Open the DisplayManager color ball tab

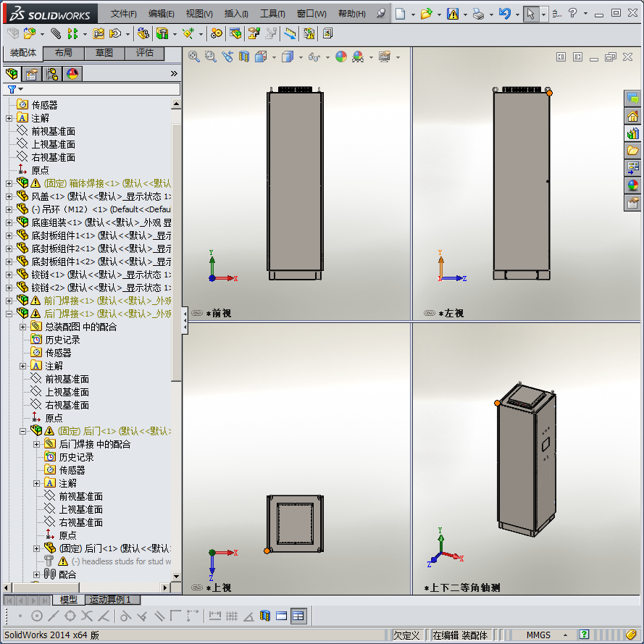(72, 74)
